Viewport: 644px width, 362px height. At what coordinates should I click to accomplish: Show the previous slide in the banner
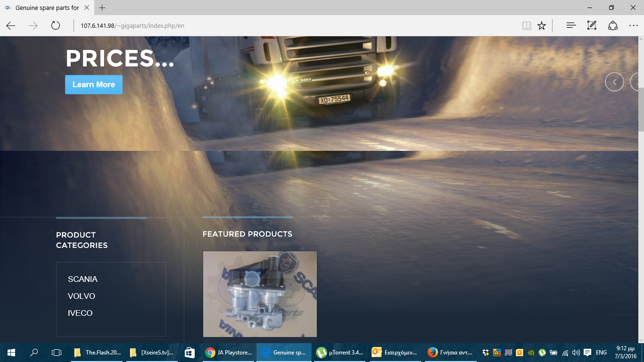click(614, 82)
